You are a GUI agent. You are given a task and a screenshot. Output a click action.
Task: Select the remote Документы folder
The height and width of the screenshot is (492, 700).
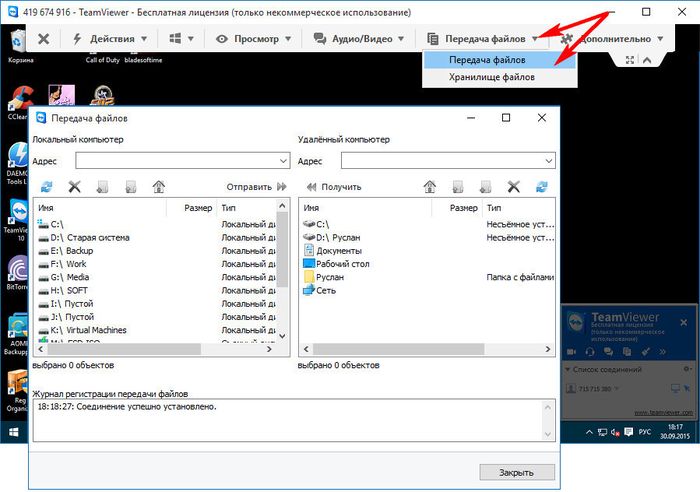click(x=333, y=250)
